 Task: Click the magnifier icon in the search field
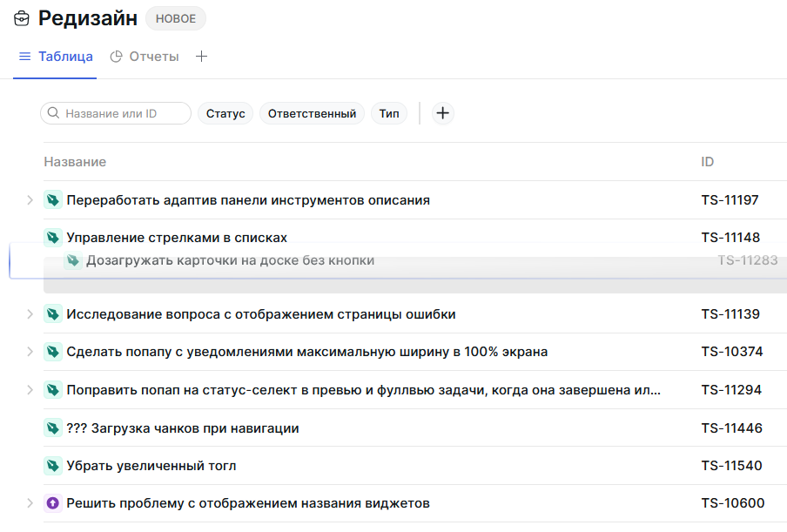53,113
